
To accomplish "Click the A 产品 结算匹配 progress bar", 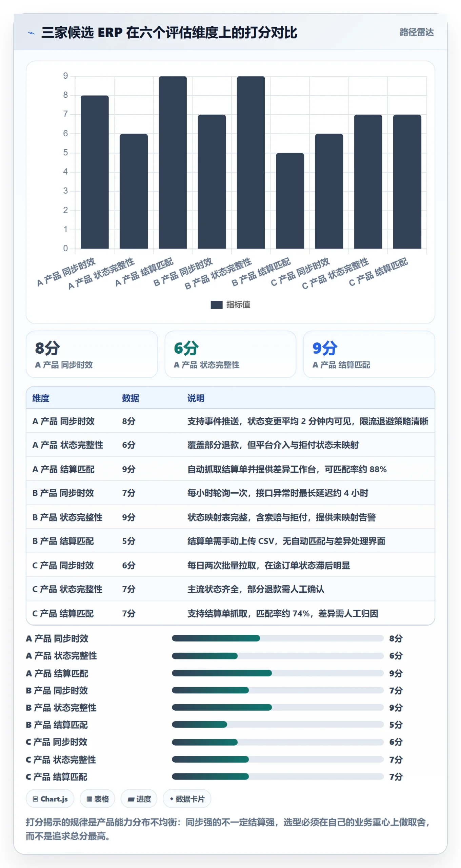I will [278, 673].
